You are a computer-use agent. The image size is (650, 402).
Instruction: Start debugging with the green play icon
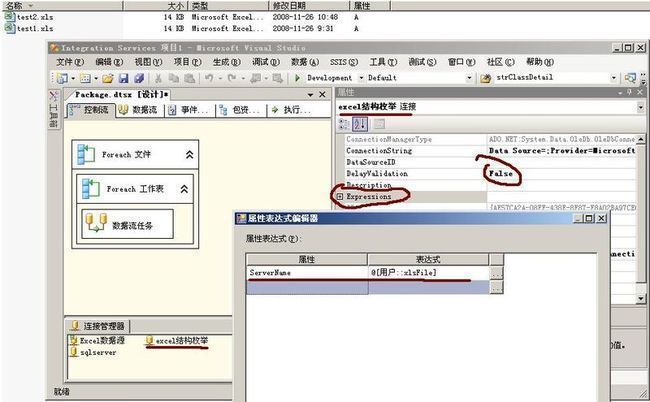click(297, 78)
